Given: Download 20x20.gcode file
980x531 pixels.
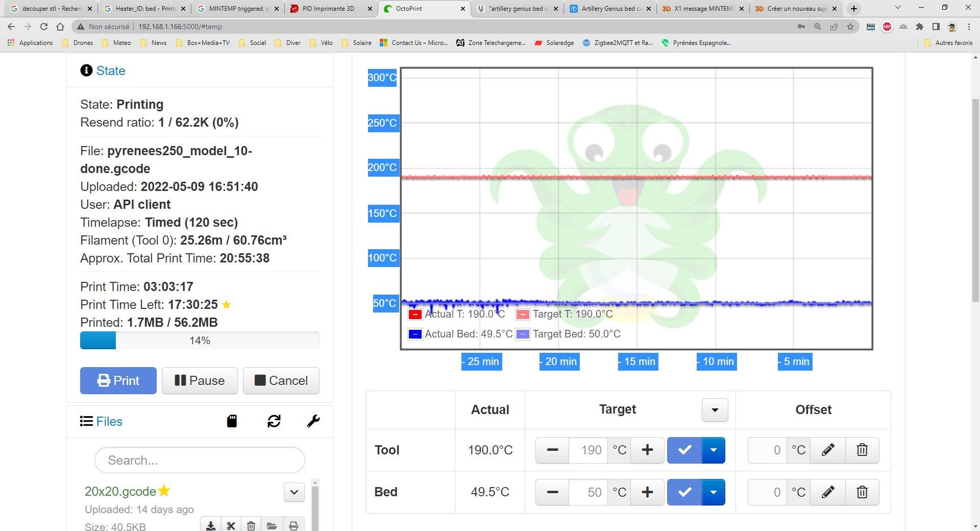Looking at the screenshot, I should click(210, 525).
